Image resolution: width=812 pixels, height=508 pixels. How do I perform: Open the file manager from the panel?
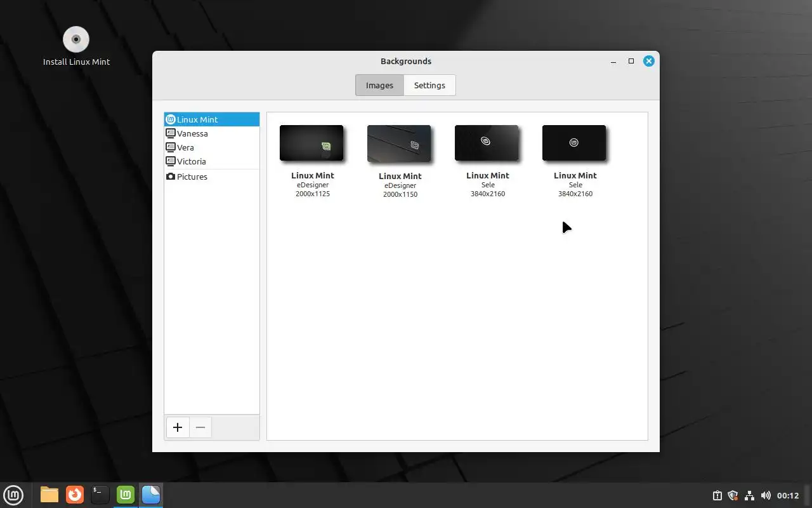click(49, 494)
